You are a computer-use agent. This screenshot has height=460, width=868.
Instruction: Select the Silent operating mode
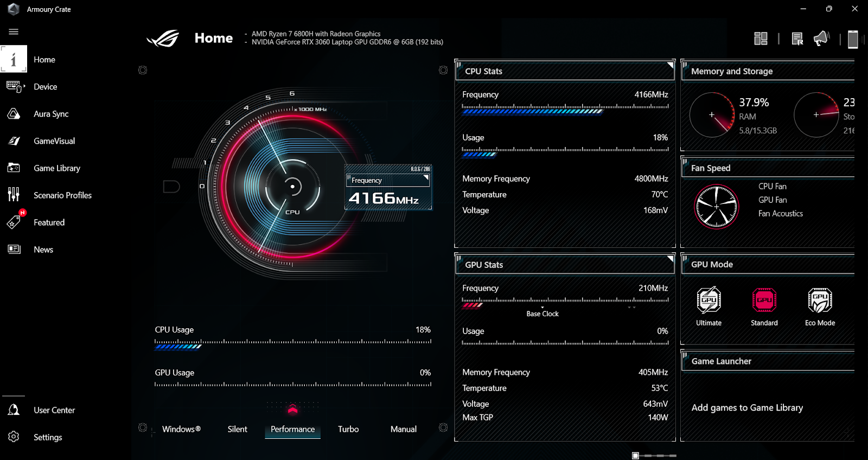tap(237, 429)
